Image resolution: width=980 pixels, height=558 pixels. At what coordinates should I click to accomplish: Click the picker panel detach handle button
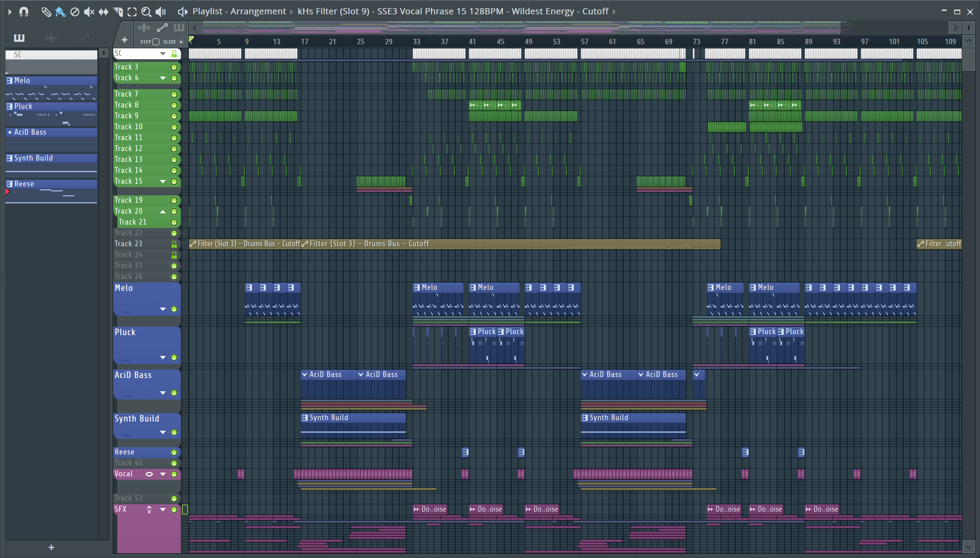click(103, 53)
